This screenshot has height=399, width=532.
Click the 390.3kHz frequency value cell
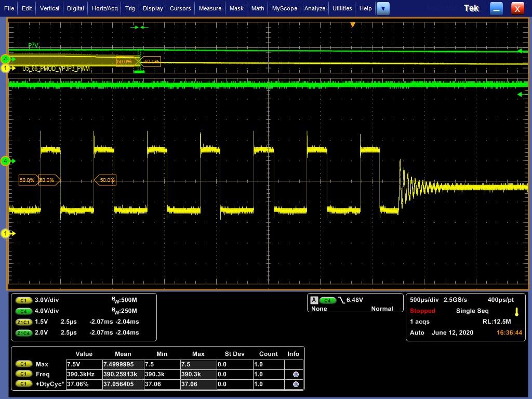(84, 374)
